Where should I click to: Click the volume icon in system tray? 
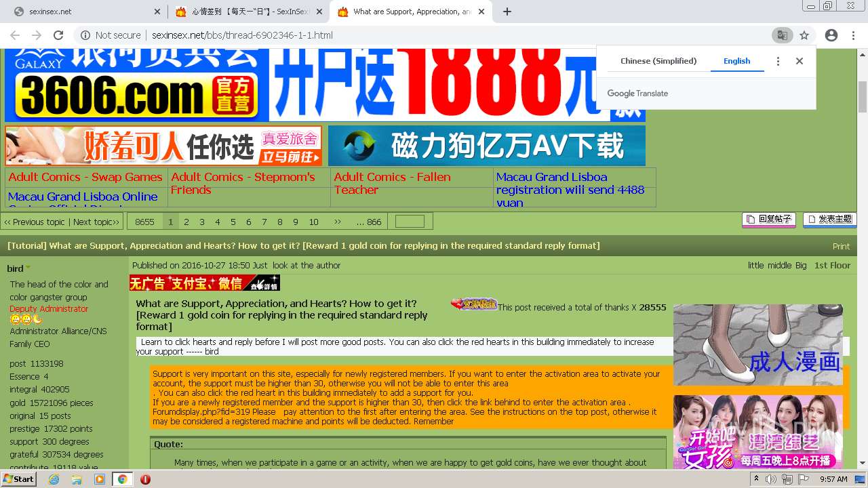(x=772, y=479)
